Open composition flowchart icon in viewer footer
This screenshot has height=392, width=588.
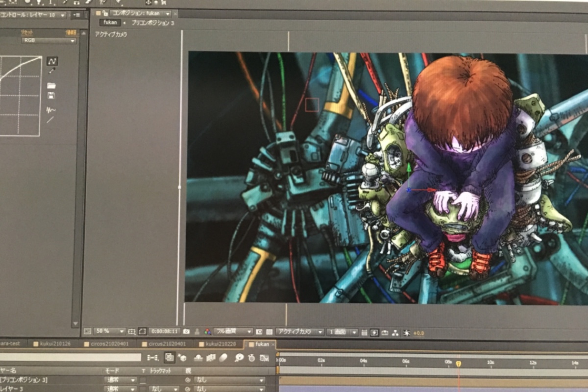point(396,332)
